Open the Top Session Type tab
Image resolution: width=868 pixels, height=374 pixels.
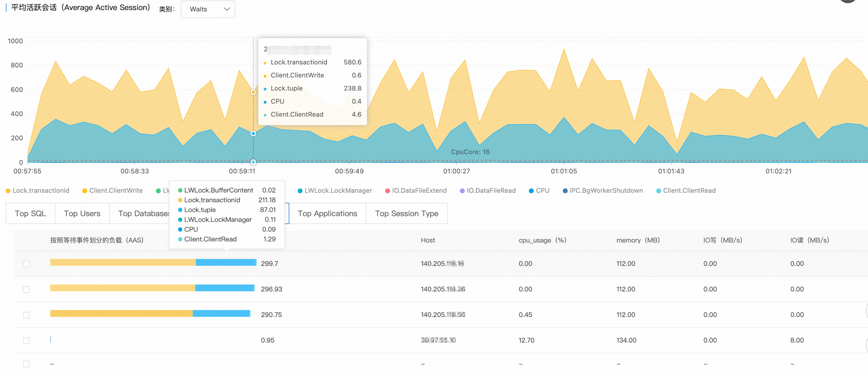click(x=406, y=213)
